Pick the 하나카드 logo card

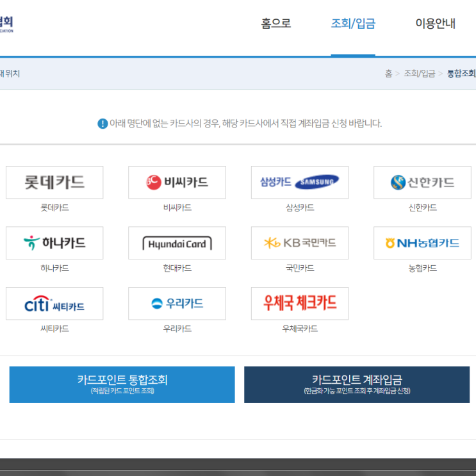(x=54, y=243)
